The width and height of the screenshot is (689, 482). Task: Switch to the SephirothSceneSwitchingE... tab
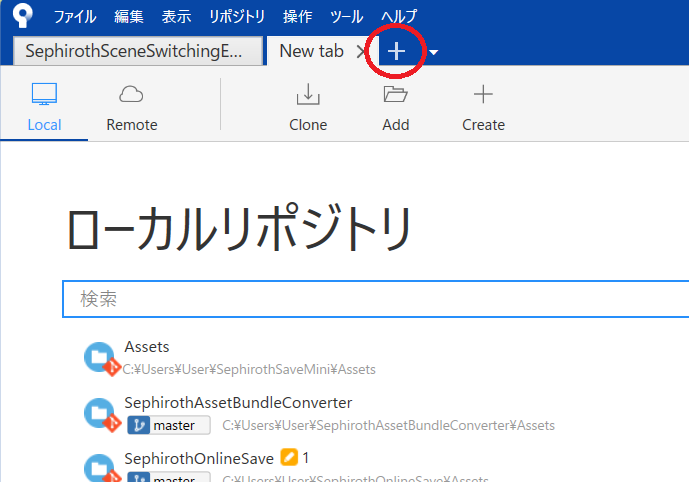click(x=138, y=51)
